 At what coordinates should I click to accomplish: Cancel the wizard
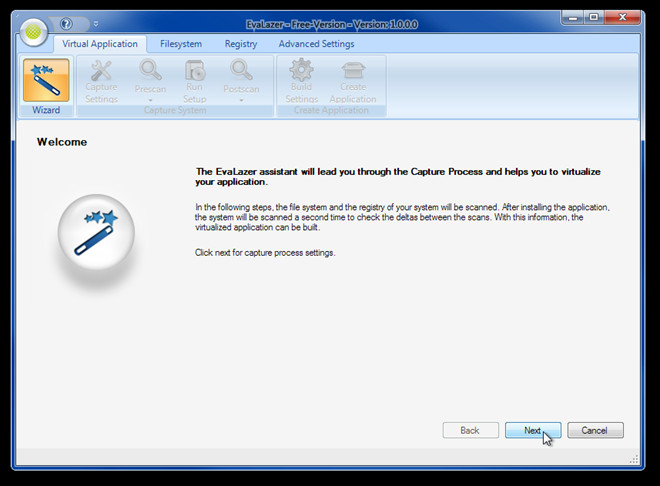(595, 430)
